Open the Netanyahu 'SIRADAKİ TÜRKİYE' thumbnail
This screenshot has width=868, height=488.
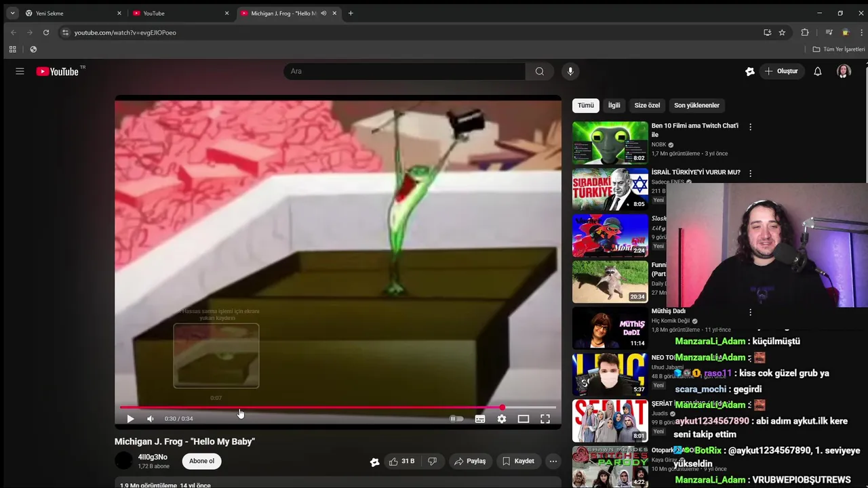610,189
